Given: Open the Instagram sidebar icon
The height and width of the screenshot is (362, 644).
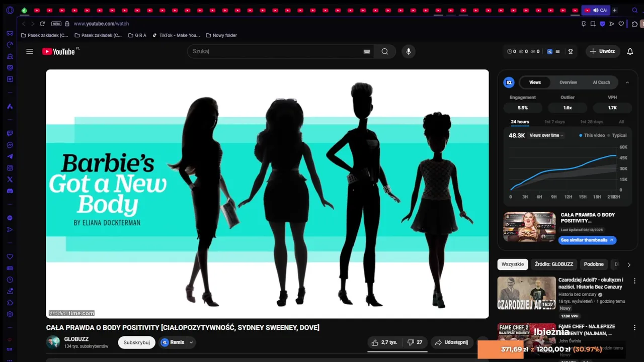Looking at the screenshot, I should click(10, 168).
